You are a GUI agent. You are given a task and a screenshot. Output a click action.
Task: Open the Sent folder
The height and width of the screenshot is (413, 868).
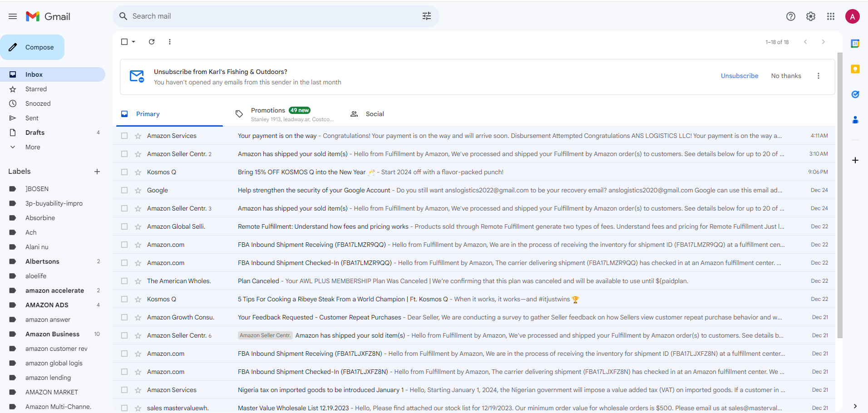53,118
